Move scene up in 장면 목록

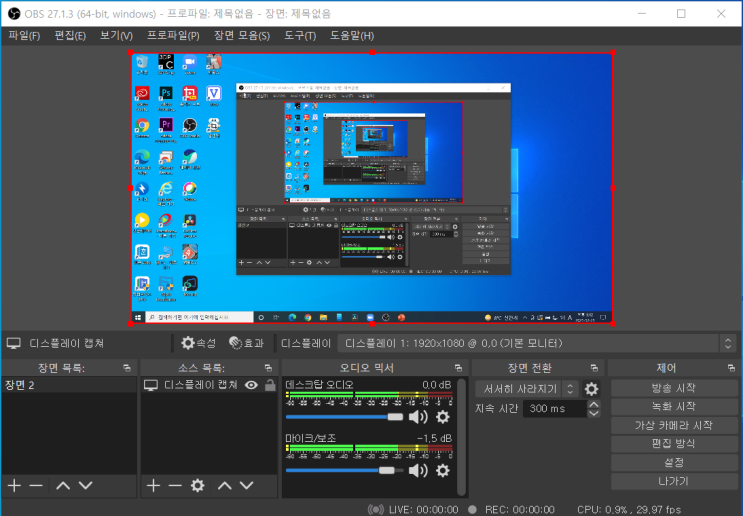pos(63,486)
